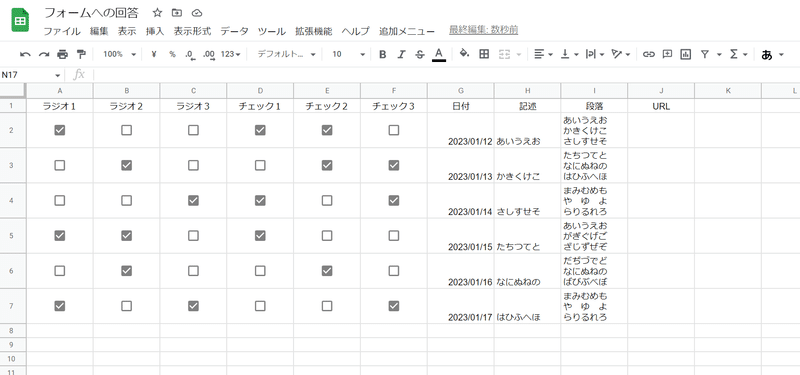Open the functions sigma menu
This screenshot has width=800, height=375.
click(x=734, y=54)
